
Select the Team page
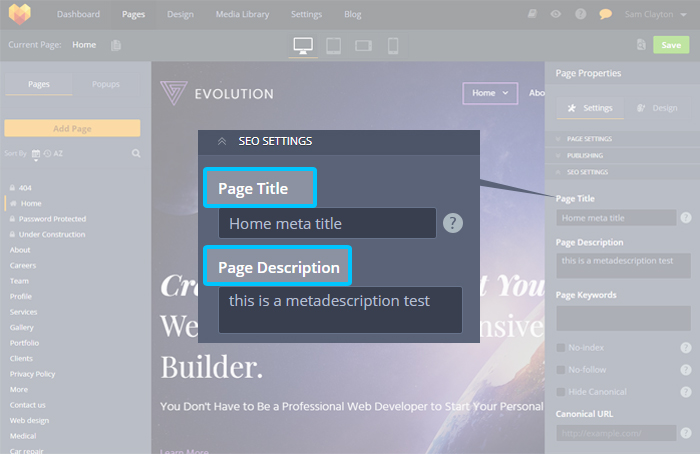click(19, 281)
